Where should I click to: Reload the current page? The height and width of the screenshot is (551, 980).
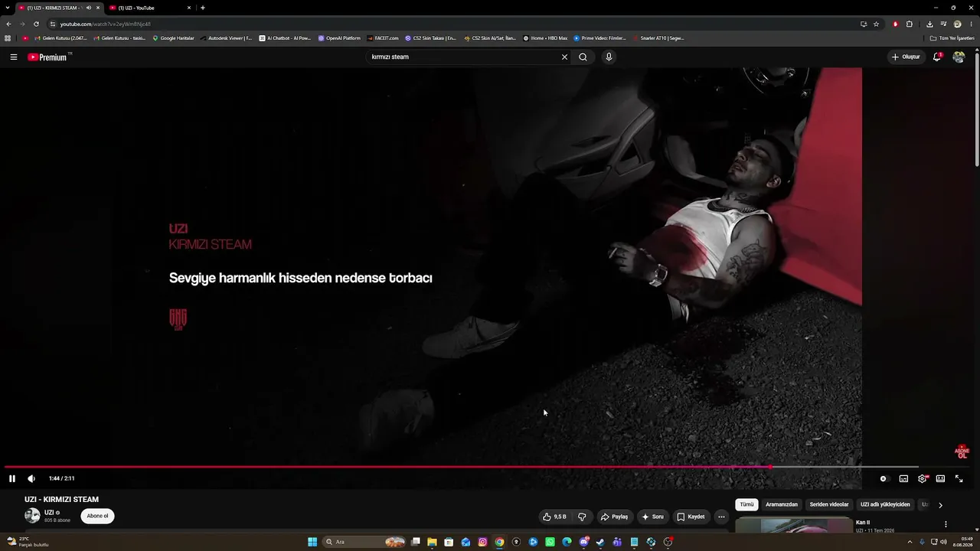pos(36,24)
